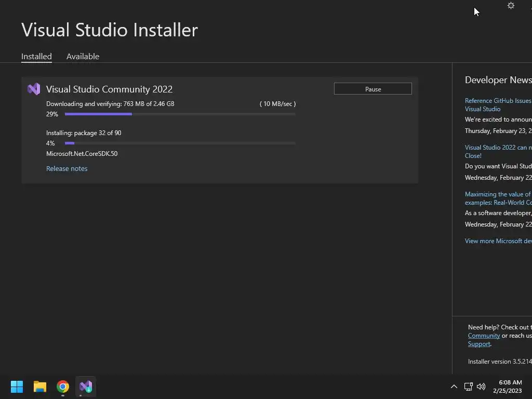Open Maximizing the value of examples article
The image size is (532, 399).
pos(498,198)
